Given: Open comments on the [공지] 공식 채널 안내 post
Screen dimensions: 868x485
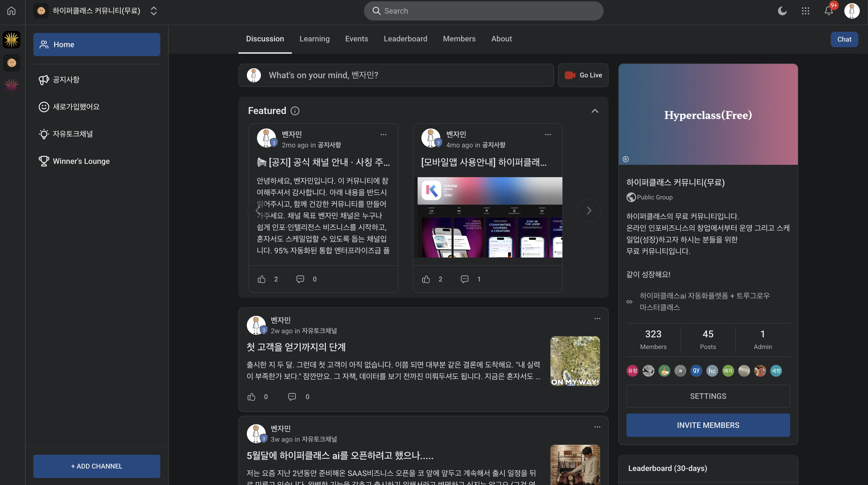Looking at the screenshot, I should pyautogui.click(x=300, y=279).
